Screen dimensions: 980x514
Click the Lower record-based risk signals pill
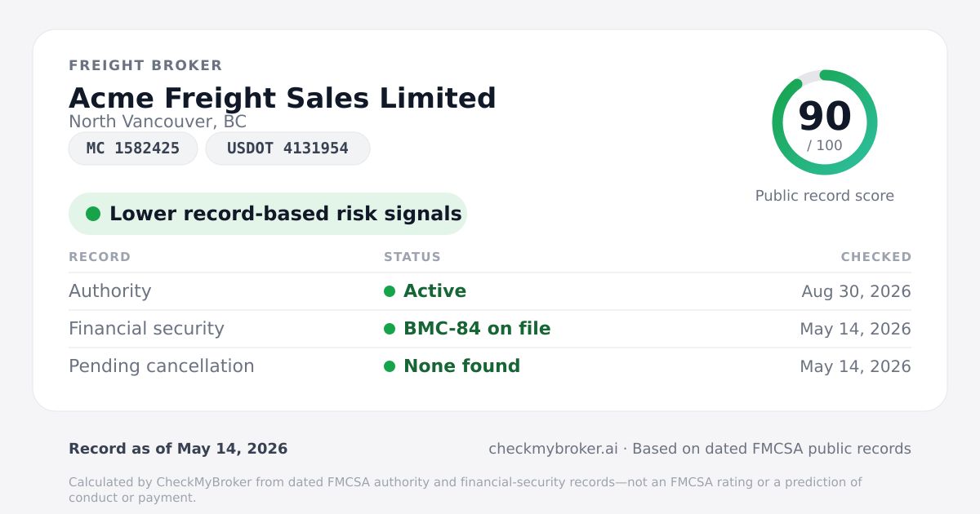(x=268, y=214)
